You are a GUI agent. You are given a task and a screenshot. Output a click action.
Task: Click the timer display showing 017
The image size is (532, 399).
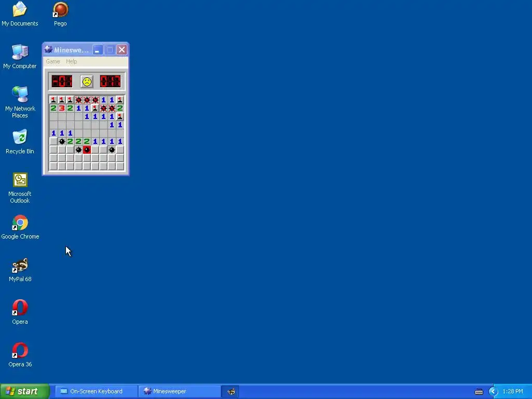click(110, 82)
